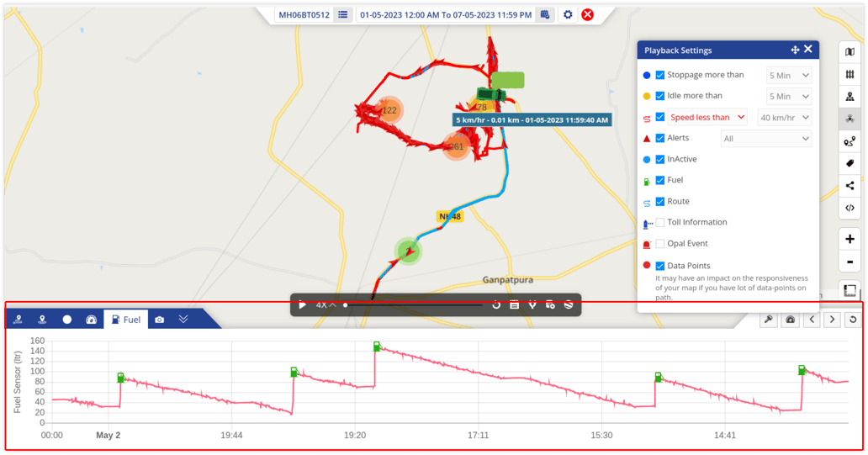This screenshot has height=455, width=868.
Task: Zoom in the map with plus button
Action: point(849,240)
